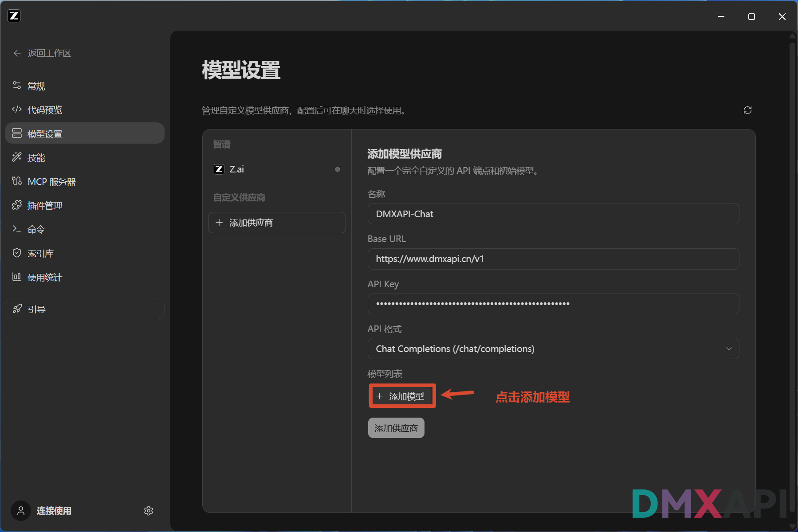The height and width of the screenshot is (532, 798).
Task: Click 添加供应商 in the provider list
Action: pyautogui.click(x=277, y=223)
